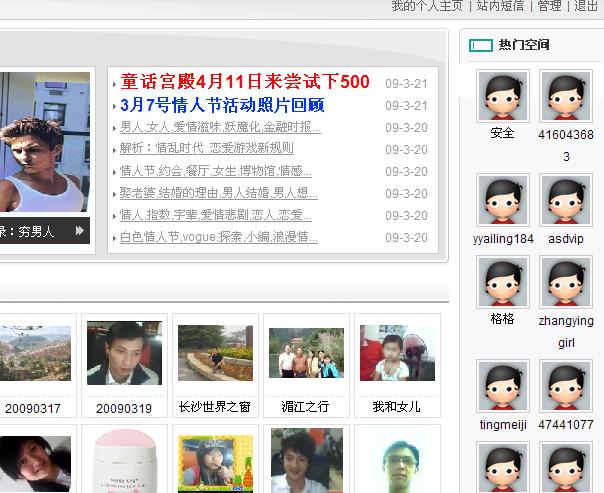The image size is (604, 493).
Task: Click the next arrow beside 穷男人 caption
Action: pyautogui.click(x=80, y=231)
